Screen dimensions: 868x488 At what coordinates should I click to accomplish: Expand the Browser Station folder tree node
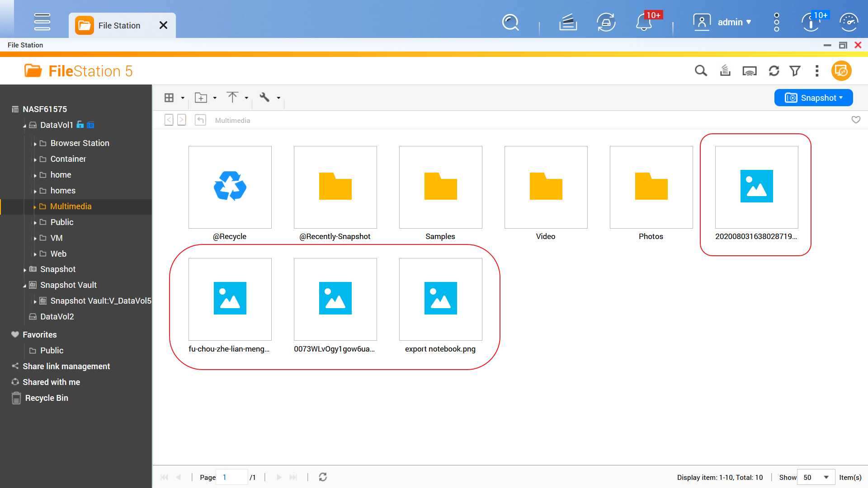[x=35, y=144]
